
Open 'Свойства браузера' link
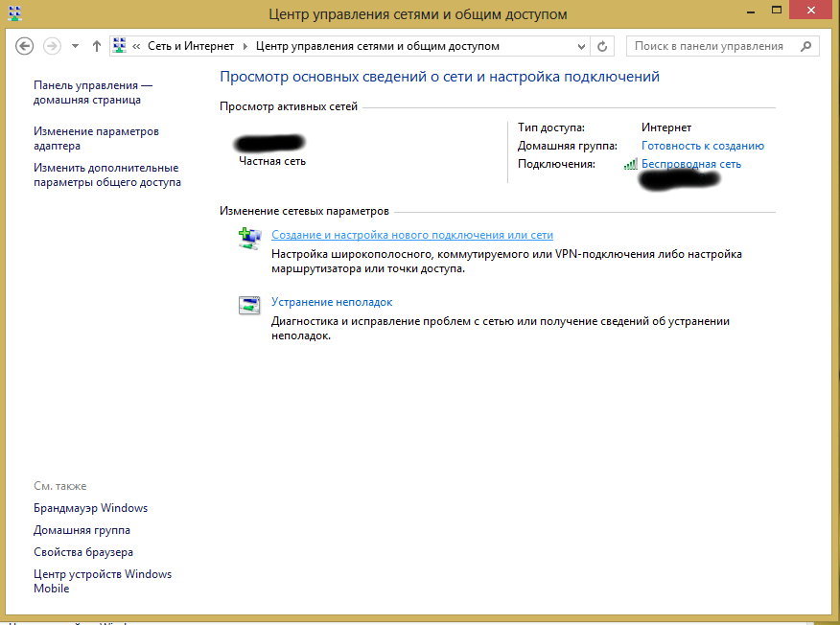click(x=83, y=552)
